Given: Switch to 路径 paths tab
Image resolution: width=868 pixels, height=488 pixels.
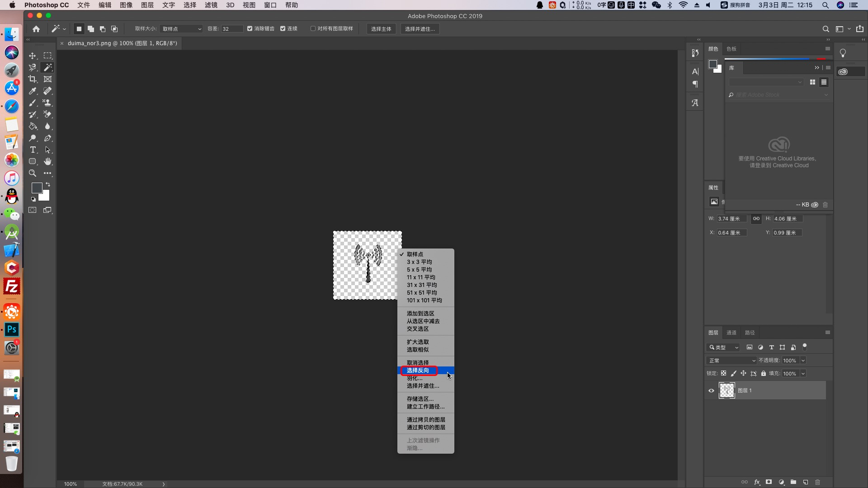Looking at the screenshot, I should pyautogui.click(x=750, y=333).
